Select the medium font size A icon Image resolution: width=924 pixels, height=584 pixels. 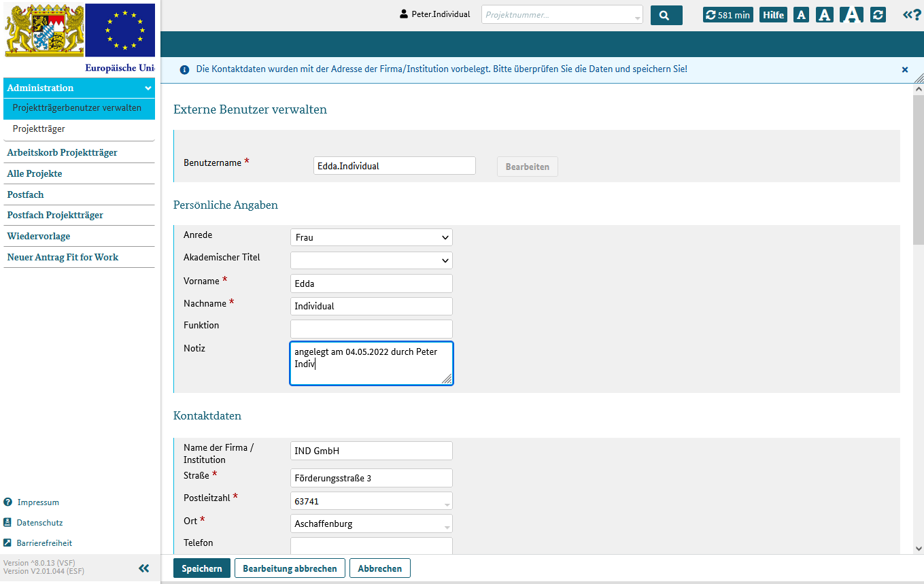(824, 15)
